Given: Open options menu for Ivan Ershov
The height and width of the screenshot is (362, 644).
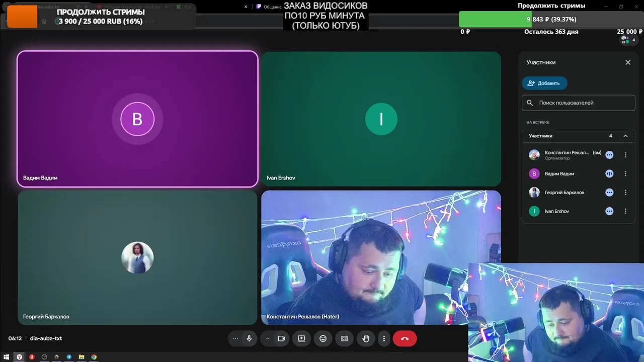Looking at the screenshot, I should click(x=625, y=211).
